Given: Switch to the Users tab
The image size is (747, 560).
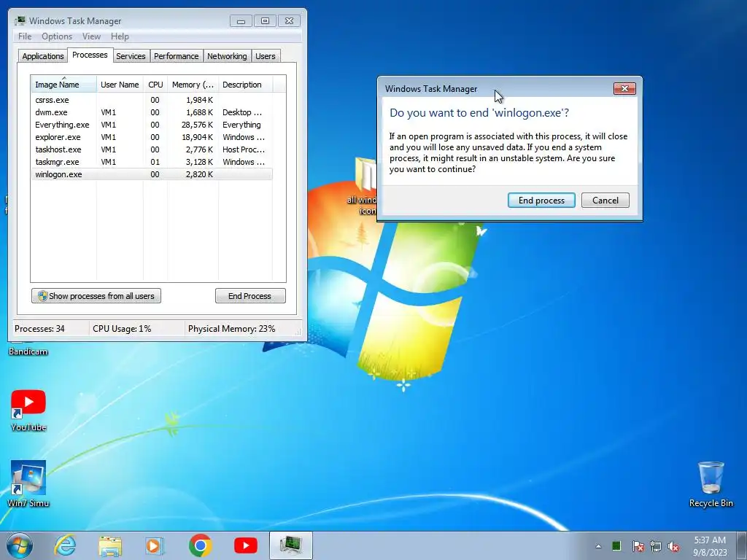Looking at the screenshot, I should click(x=266, y=56).
